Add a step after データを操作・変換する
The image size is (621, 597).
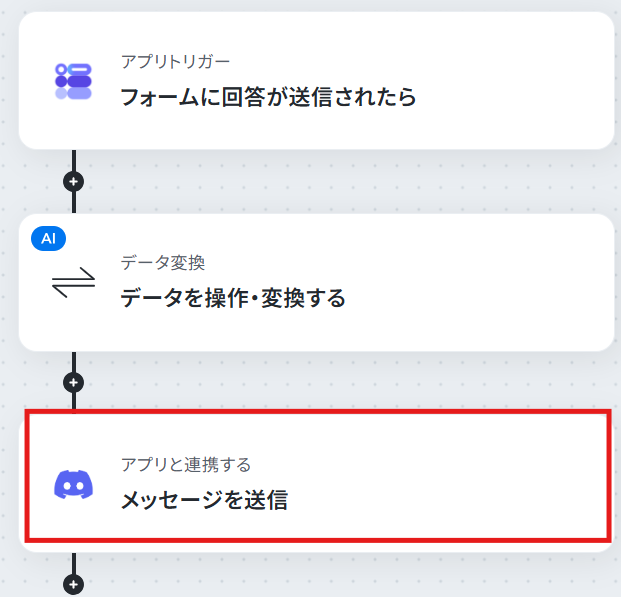click(x=74, y=383)
